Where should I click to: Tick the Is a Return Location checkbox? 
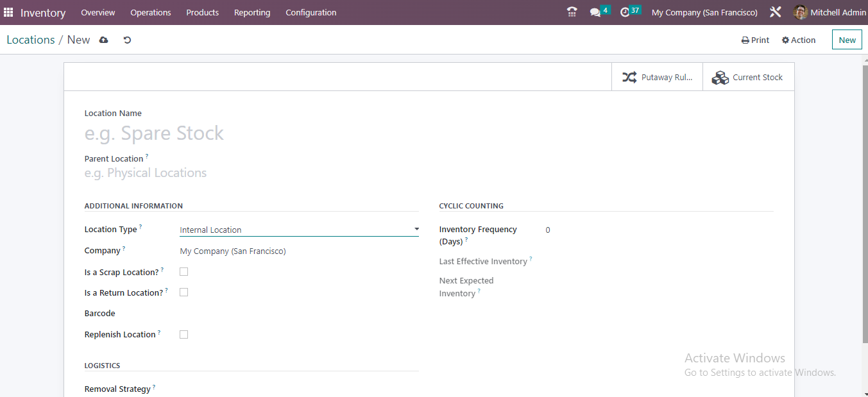184,292
